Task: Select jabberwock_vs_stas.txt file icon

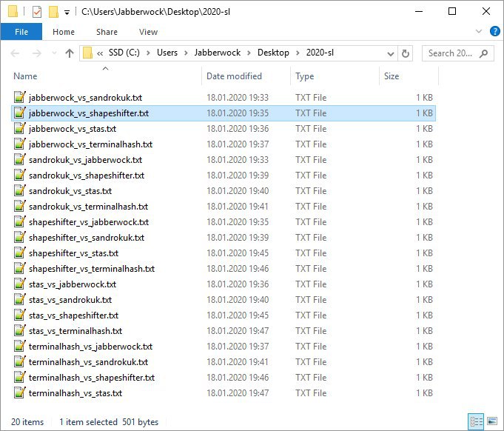Action: [19, 128]
